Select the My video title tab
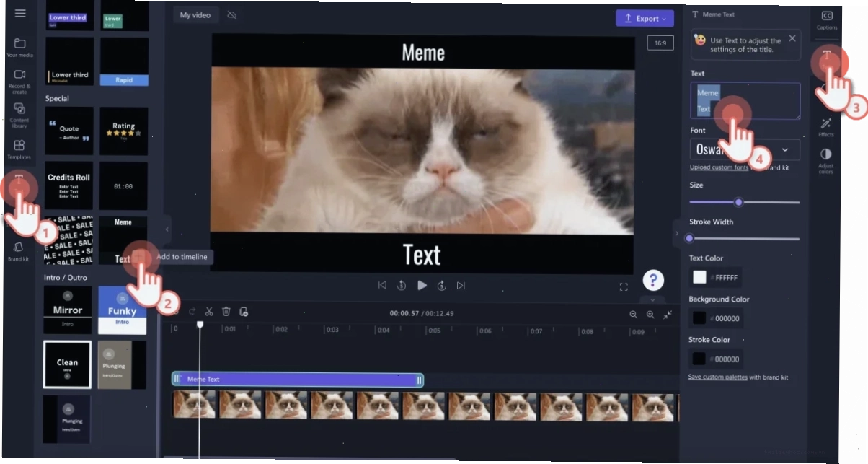The height and width of the screenshot is (464, 868). (195, 15)
